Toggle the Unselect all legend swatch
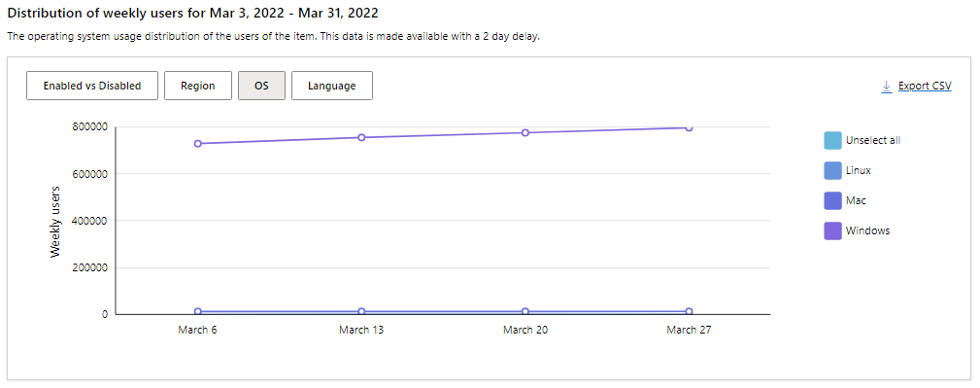This screenshot has width=980, height=388. [x=832, y=140]
